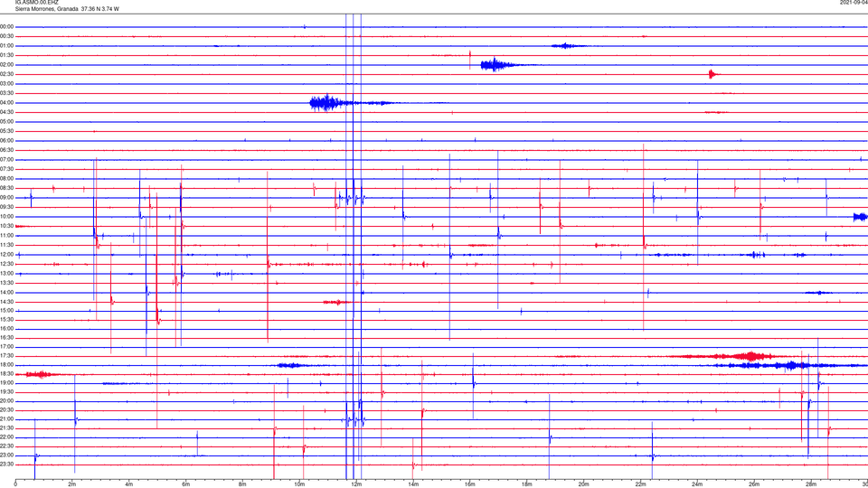Click the blue burst at end of 10:00 trace
Viewport: 868px width, 488px height.
point(860,216)
